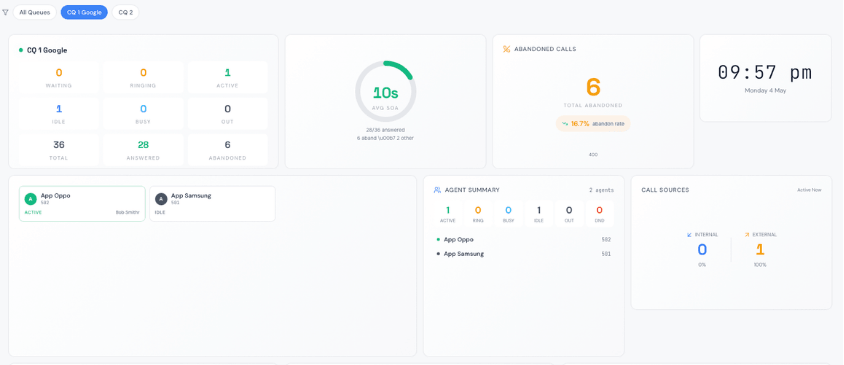This screenshot has width=844, height=365.
Task: Click extension 502 in Agent Summary list
Action: click(606, 240)
